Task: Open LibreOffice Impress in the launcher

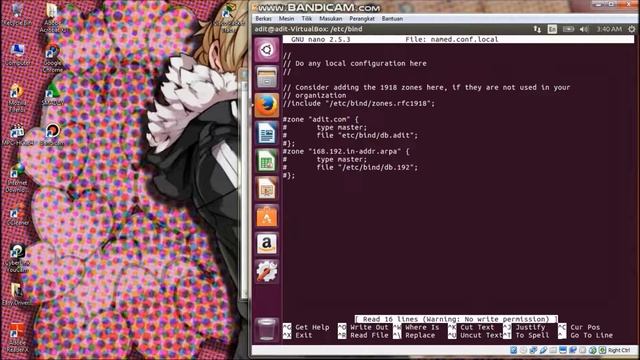Action: tap(267, 188)
